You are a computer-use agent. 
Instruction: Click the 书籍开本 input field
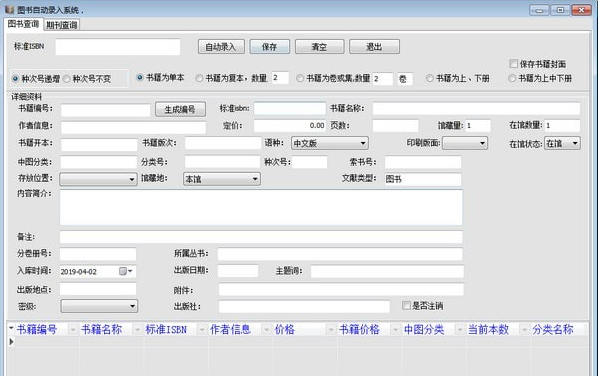coord(99,145)
